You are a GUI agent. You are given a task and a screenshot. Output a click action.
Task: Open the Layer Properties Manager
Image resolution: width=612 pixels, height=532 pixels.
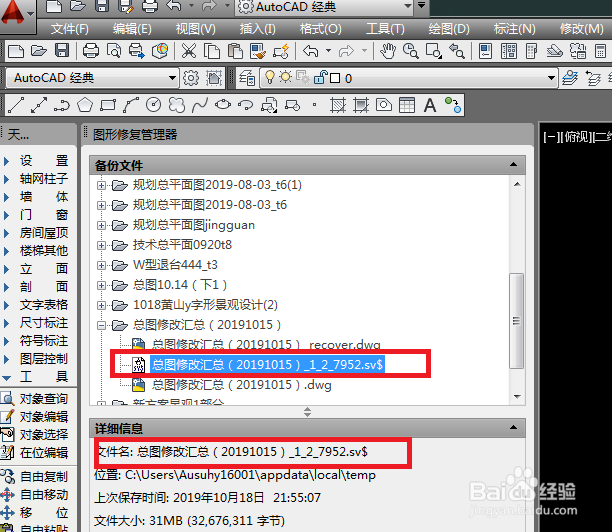pos(247,78)
